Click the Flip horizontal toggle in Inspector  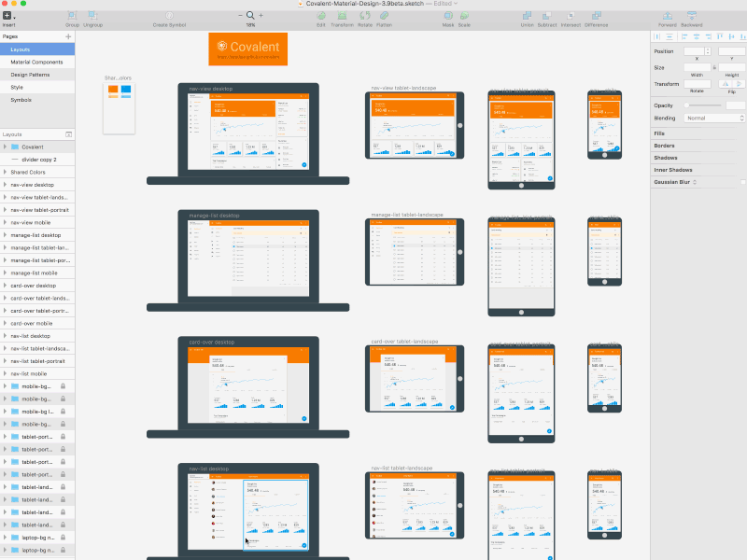coord(726,83)
